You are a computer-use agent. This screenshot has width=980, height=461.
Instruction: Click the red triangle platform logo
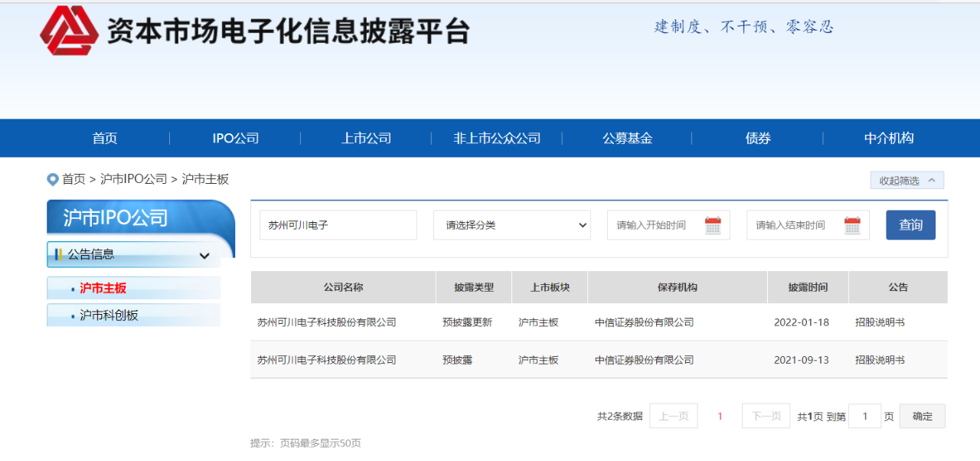[x=70, y=31]
